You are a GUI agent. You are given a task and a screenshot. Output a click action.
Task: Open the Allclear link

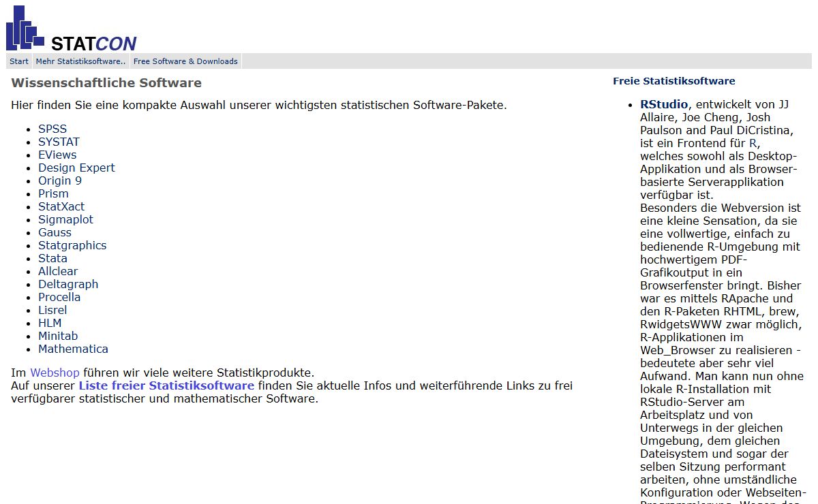tap(58, 271)
